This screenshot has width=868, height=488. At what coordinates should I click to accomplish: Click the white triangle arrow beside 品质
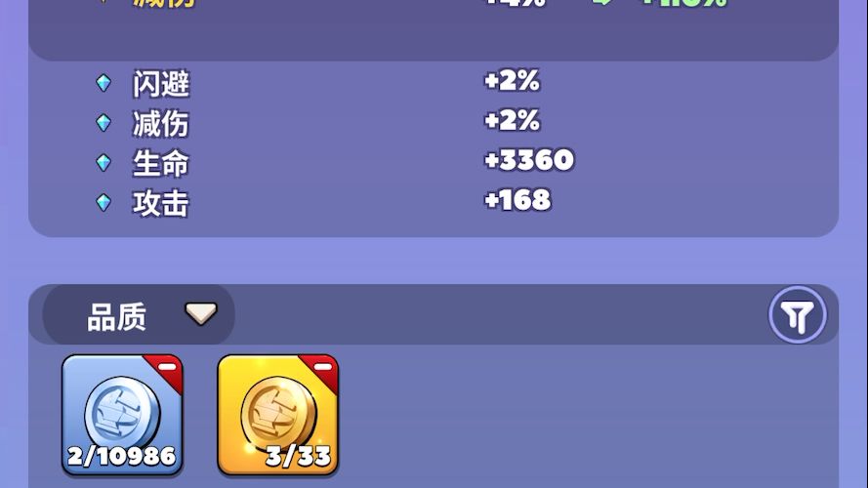pyautogui.click(x=201, y=313)
